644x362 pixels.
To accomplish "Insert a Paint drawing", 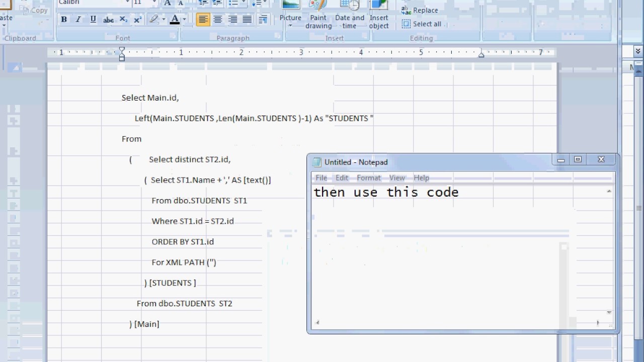I will (318, 14).
